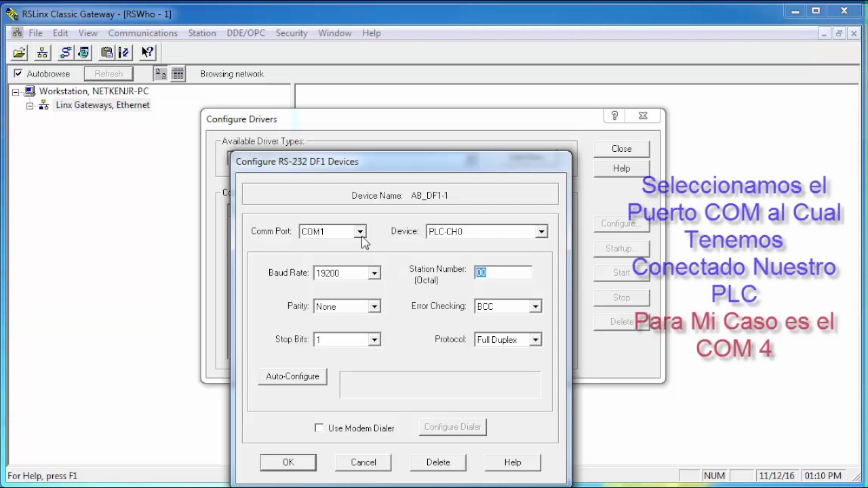Restore the inner RSWho window (MDI restore button)
The image size is (868, 488).
point(839,33)
